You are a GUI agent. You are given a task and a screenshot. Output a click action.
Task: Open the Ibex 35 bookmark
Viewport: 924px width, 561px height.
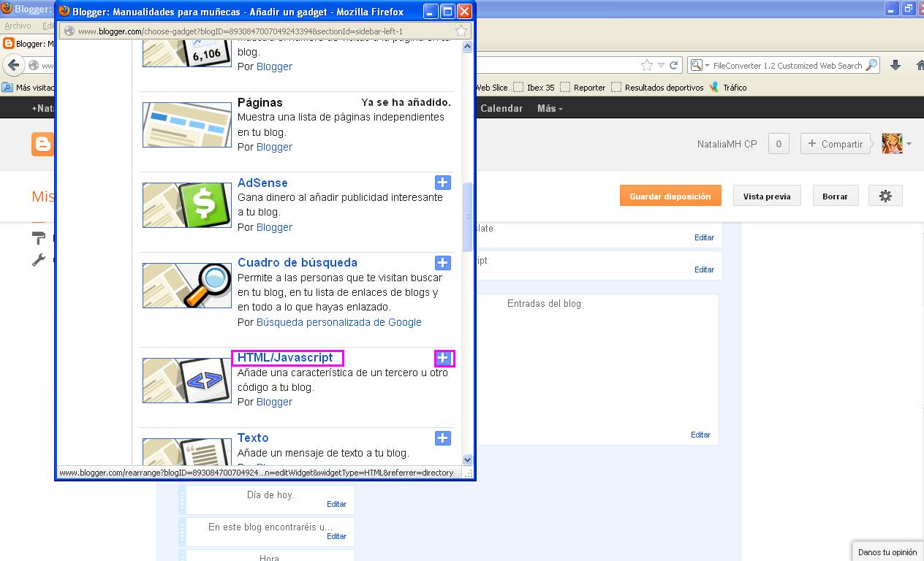534,87
